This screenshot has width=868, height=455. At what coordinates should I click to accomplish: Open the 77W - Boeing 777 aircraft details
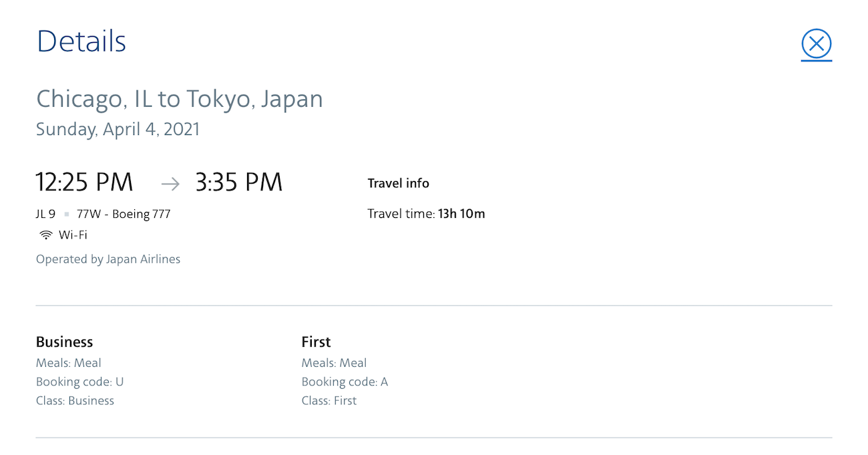pyautogui.click(x=124, y=214)
